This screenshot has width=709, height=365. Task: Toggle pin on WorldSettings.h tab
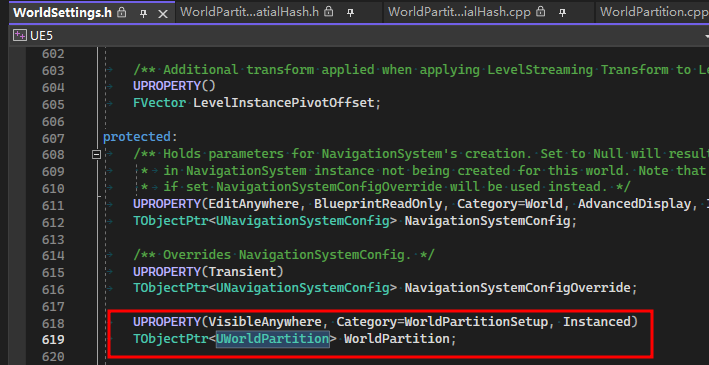[143, 14]
